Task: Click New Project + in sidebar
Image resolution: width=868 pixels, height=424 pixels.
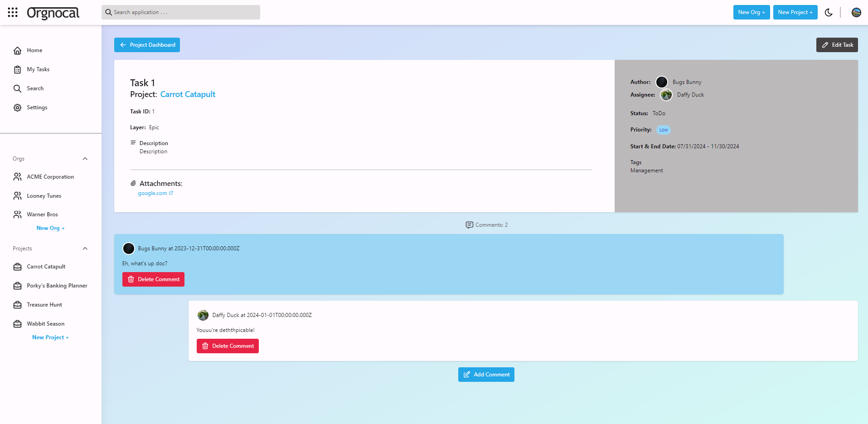Action: (x=50, y=337)
